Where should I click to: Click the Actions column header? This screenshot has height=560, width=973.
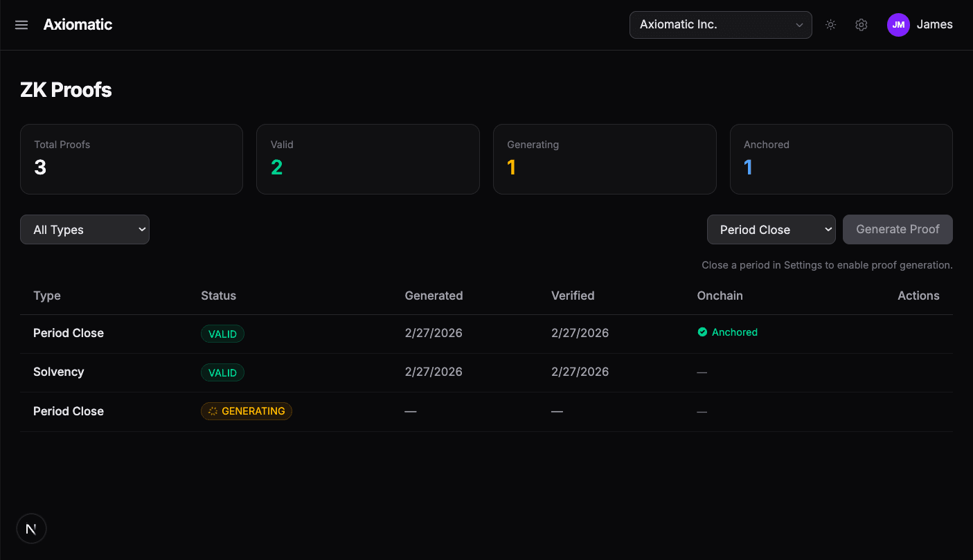pyautogui.click(x=918, y=296)
